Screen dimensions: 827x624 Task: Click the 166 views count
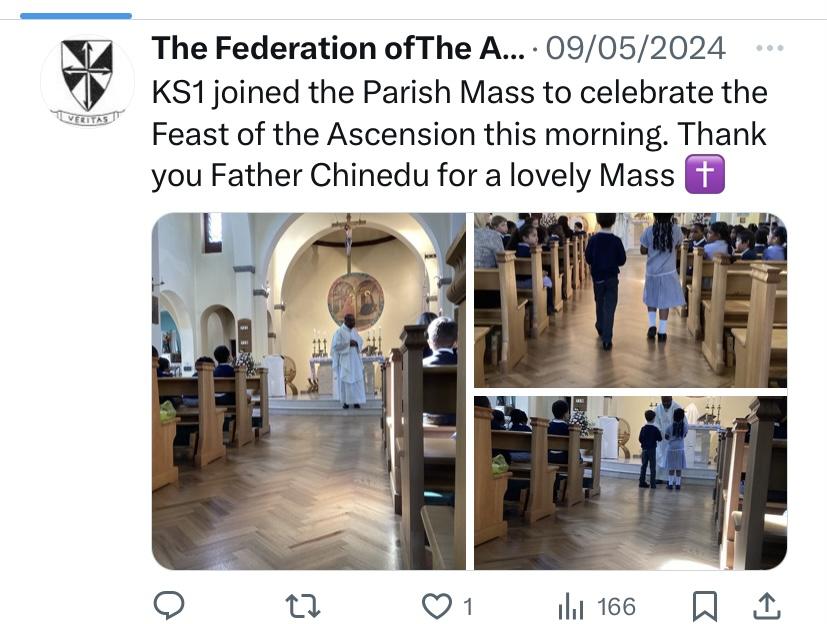click(615, 605)
